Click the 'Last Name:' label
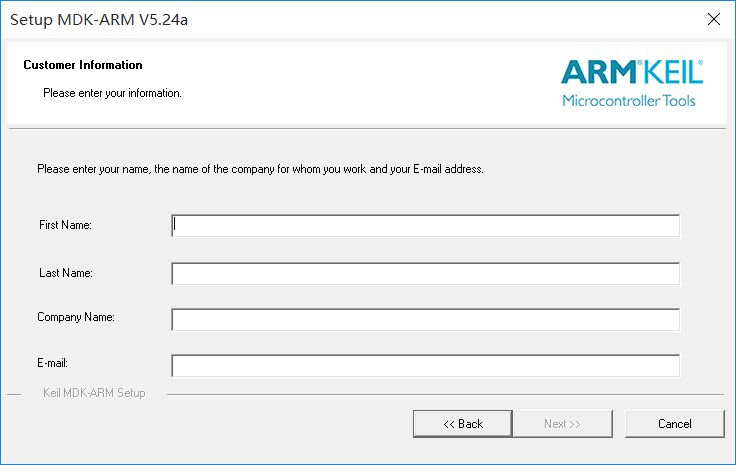Viewport: 736px width, 465px height. point(66,273)
